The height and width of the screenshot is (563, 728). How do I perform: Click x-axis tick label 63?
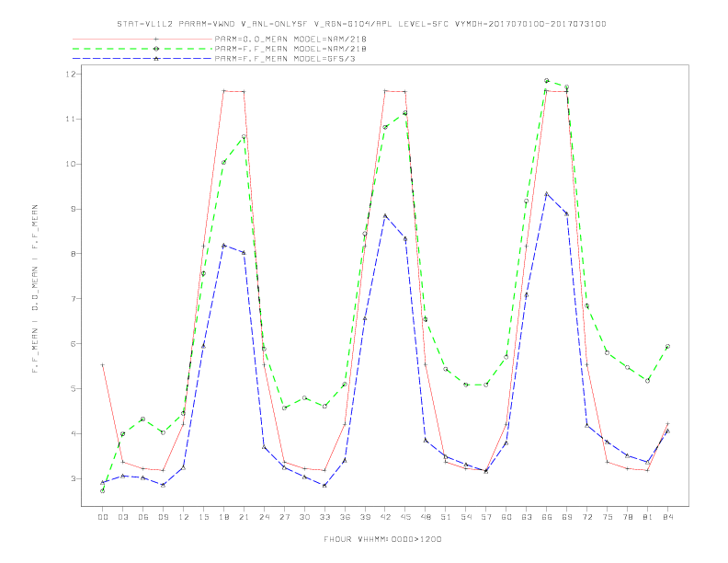pyautogui.click(x=527, y=517)
